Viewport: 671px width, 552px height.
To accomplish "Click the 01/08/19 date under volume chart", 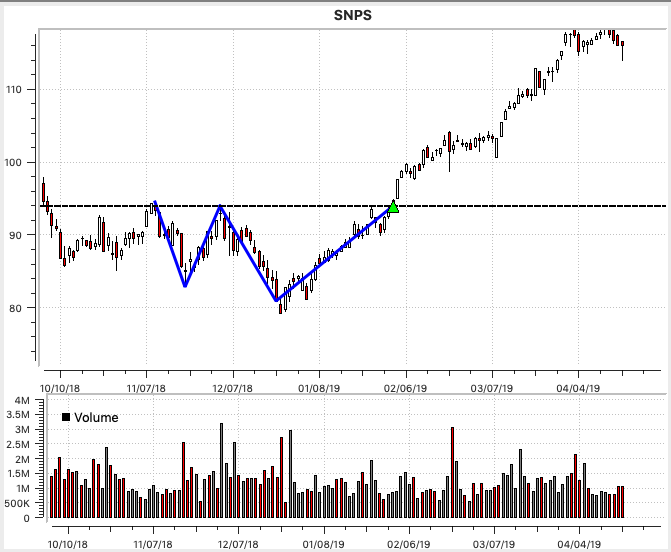I will pyautogui.click(x=324, y=545).
